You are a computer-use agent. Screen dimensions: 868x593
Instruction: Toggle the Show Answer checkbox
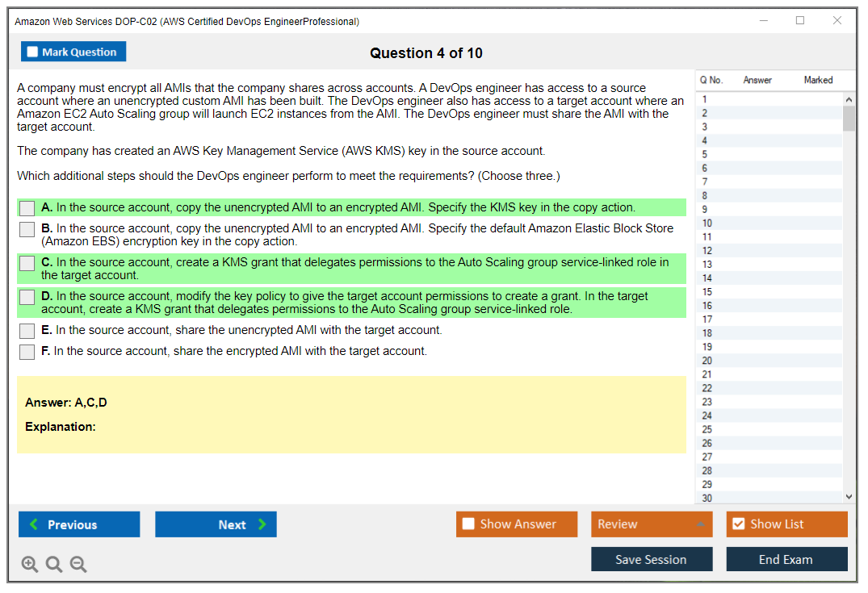(469, 524)
